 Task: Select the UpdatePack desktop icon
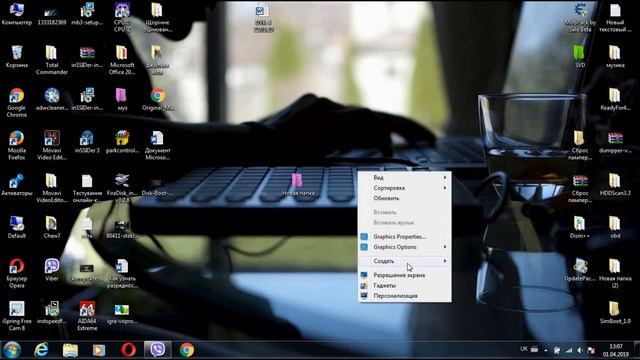pos(580,270)
